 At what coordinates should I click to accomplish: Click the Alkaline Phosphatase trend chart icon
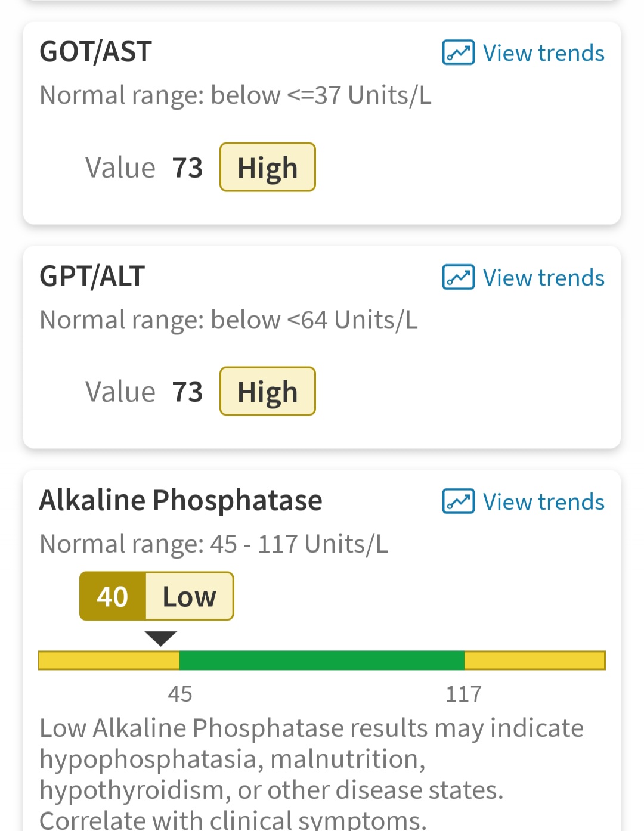458,501
